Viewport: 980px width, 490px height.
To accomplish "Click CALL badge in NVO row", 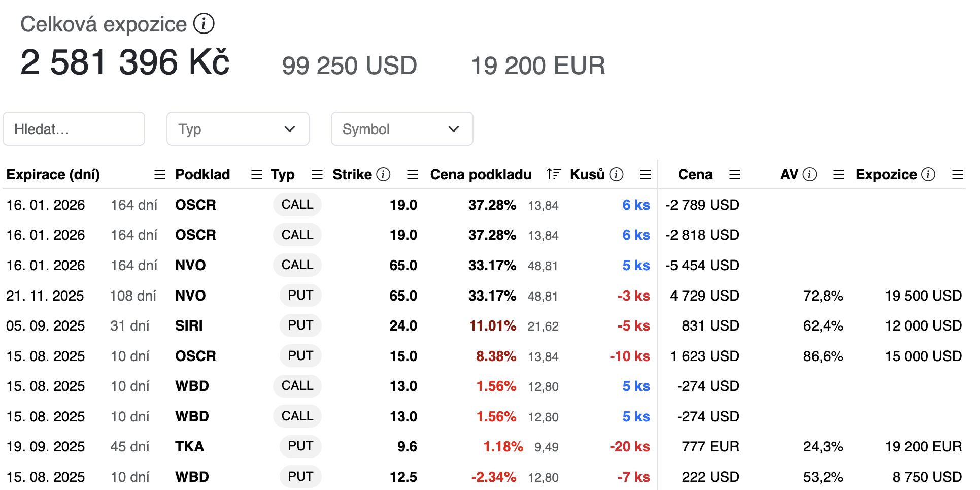I will click(297, 265).
